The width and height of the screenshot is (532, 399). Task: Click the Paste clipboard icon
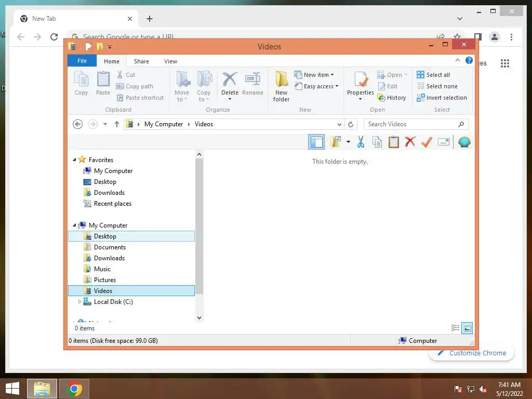pyautogui.click(x=103, y=83)
